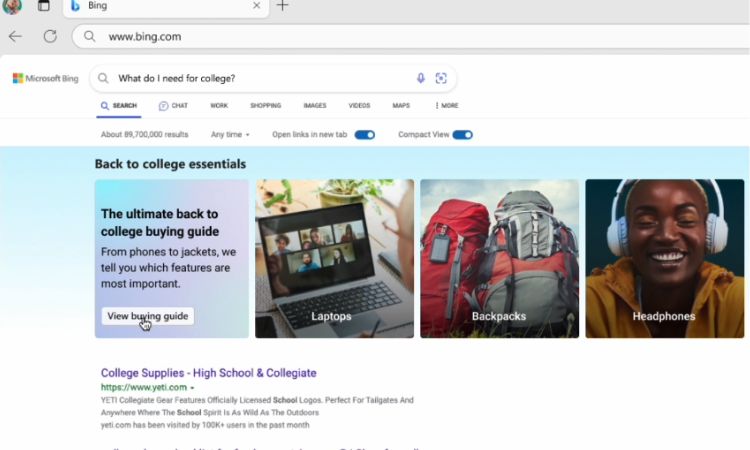
Task: Switch to the Shopping tab
Action: 265,106
